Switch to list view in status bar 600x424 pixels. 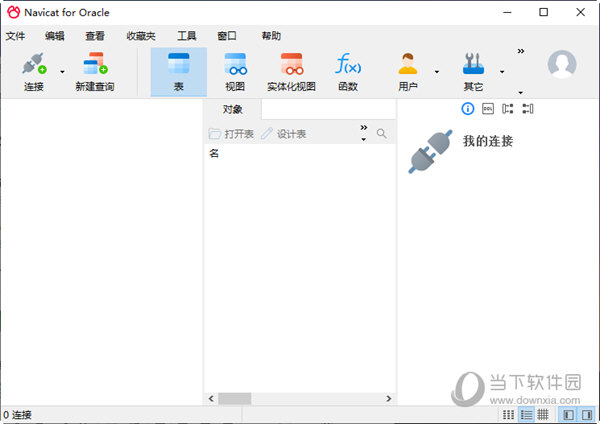[x=508, y=414]
